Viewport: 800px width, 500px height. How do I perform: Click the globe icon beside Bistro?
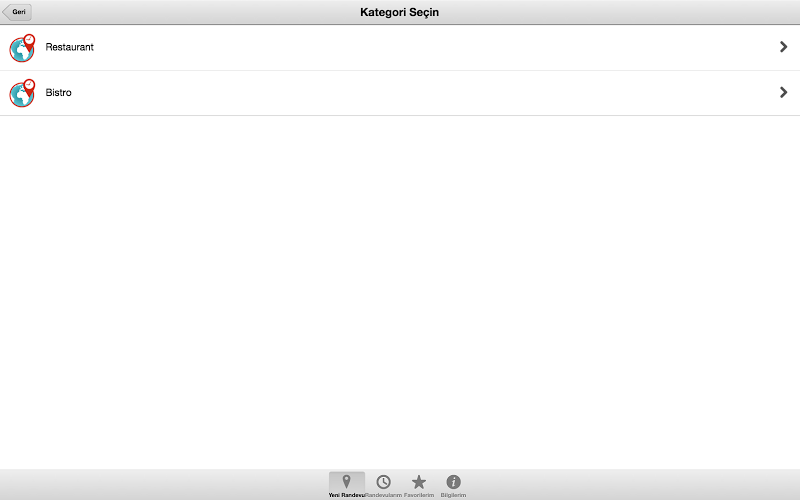click(x=22, y=93)
